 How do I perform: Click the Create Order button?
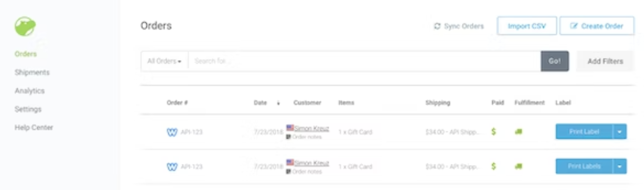(x=597, y=26)
